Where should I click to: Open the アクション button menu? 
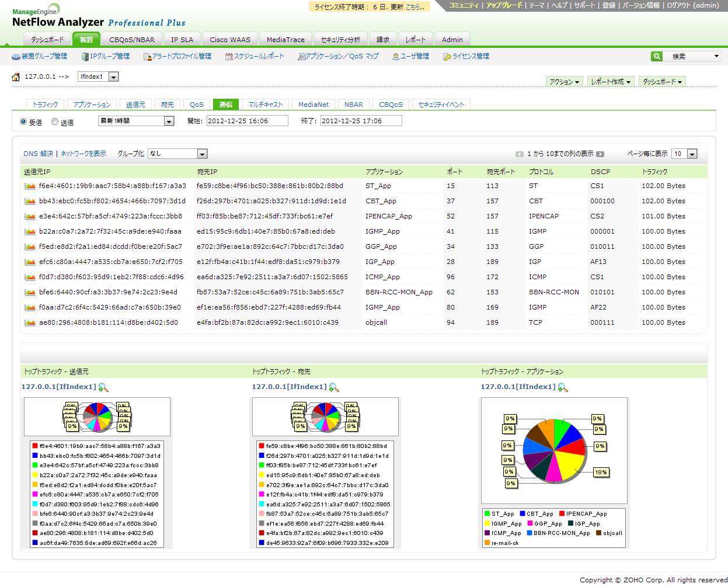click(x=564, y=82)
